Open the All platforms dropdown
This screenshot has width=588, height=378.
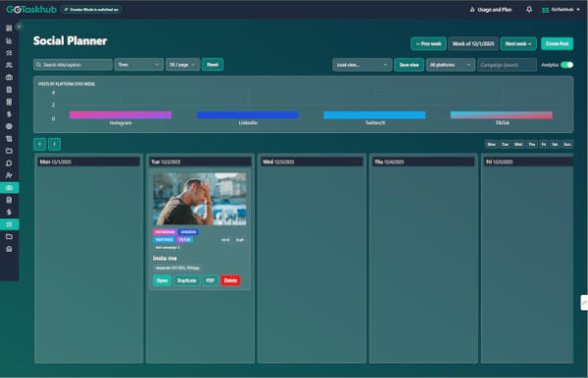click(451, 65)
